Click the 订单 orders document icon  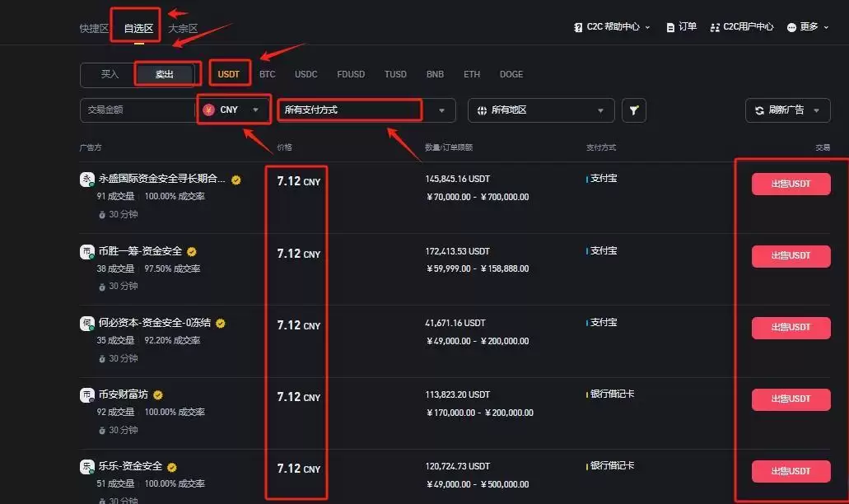tap(671, 26)
